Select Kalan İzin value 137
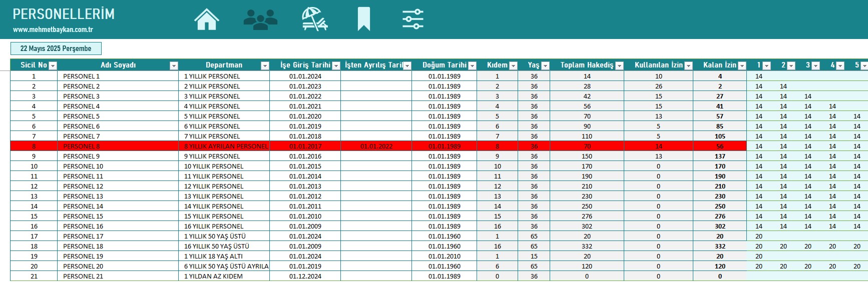868x282 pixels. tap(720, 156)
